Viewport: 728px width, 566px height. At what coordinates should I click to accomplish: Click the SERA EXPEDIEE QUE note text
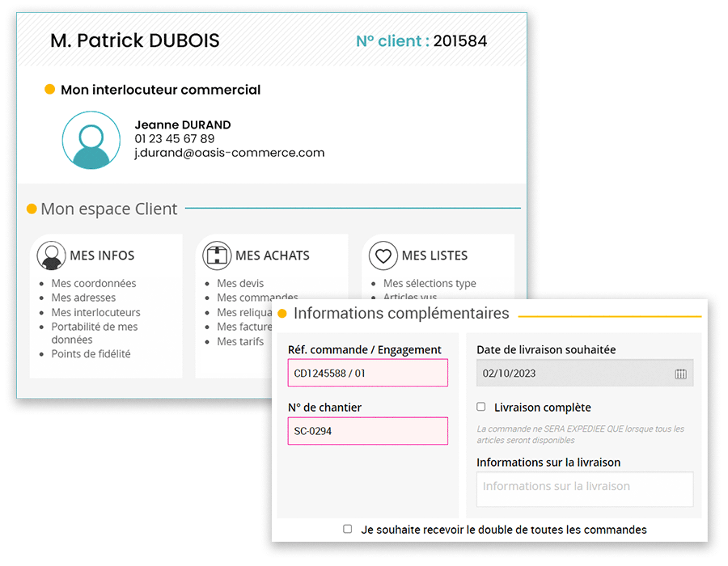[580, 434]
